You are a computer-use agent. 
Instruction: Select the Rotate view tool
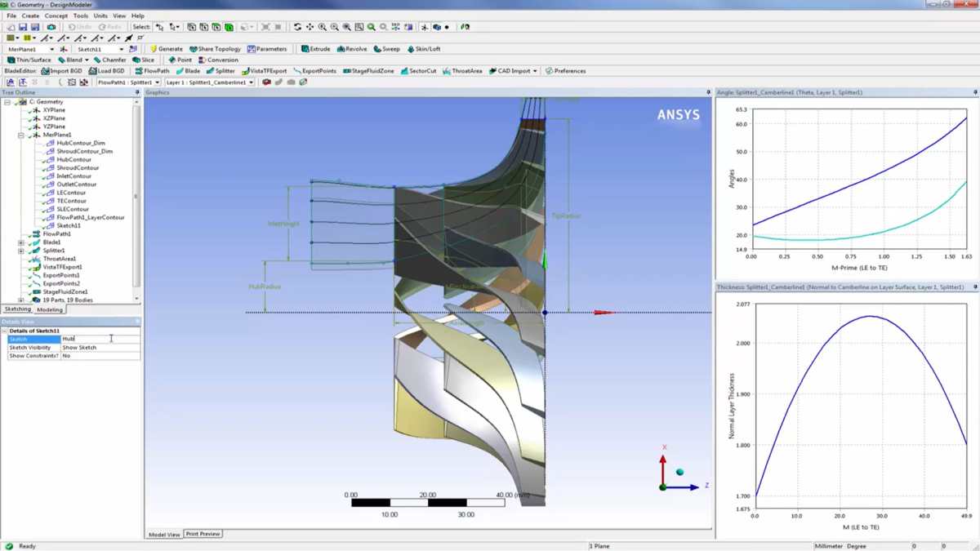(x=297, y=27)
